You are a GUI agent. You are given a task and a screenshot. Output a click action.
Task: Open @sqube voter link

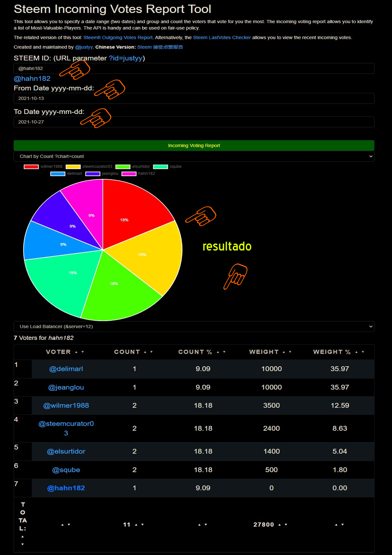pos(66,470)
